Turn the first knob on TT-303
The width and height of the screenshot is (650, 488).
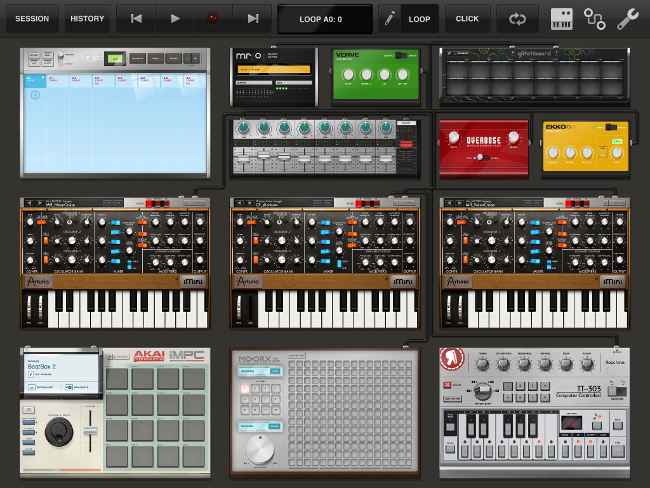click(x=482, y=365)
